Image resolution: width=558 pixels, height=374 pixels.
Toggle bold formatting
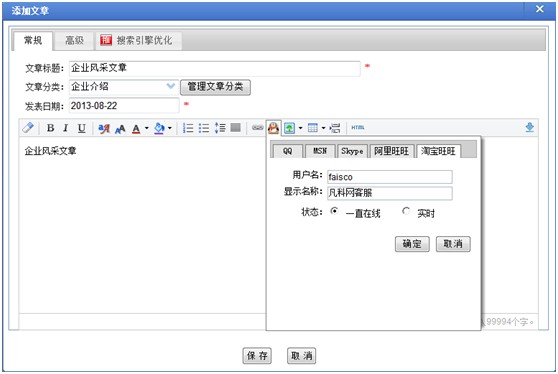51,128
